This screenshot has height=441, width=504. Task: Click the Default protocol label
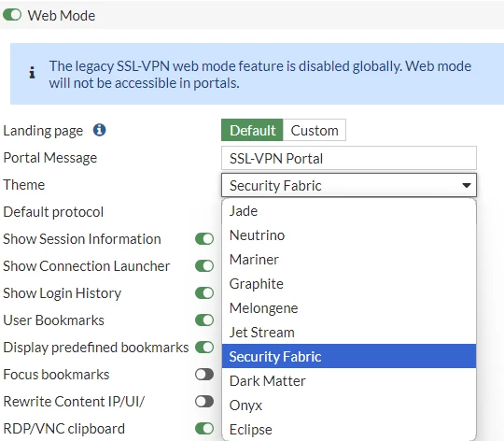click(53, 212)
